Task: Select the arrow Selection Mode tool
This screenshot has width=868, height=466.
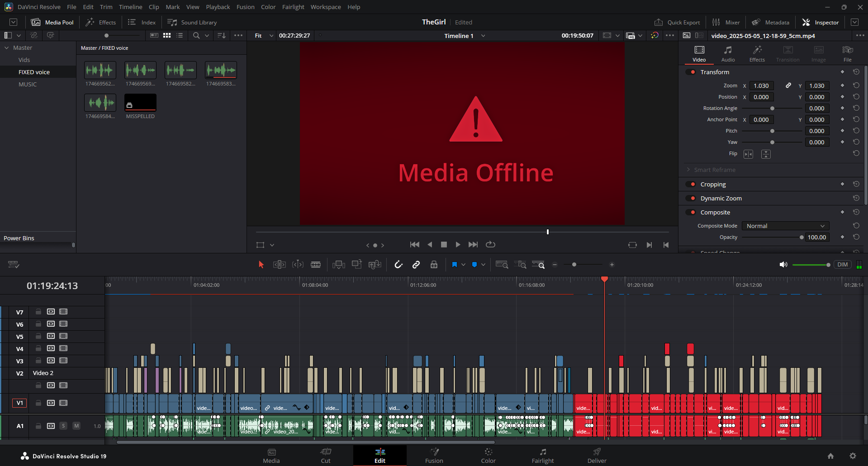Action: [261, 265]
